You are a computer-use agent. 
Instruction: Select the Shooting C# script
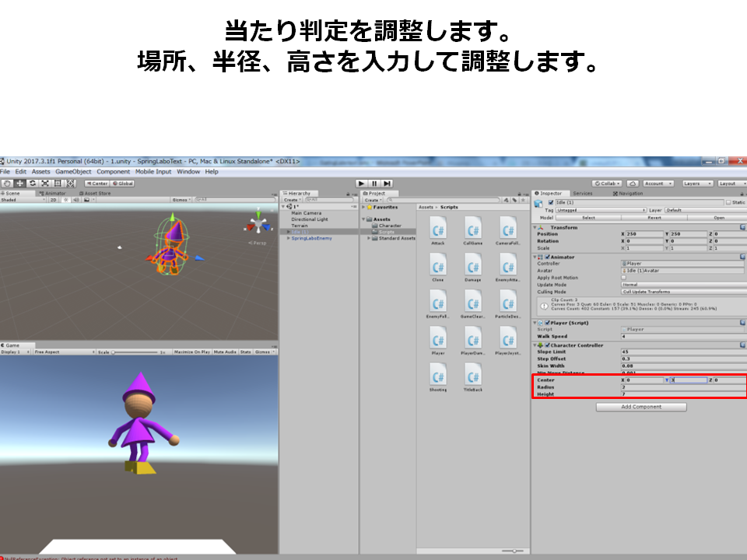click(438, 378)
